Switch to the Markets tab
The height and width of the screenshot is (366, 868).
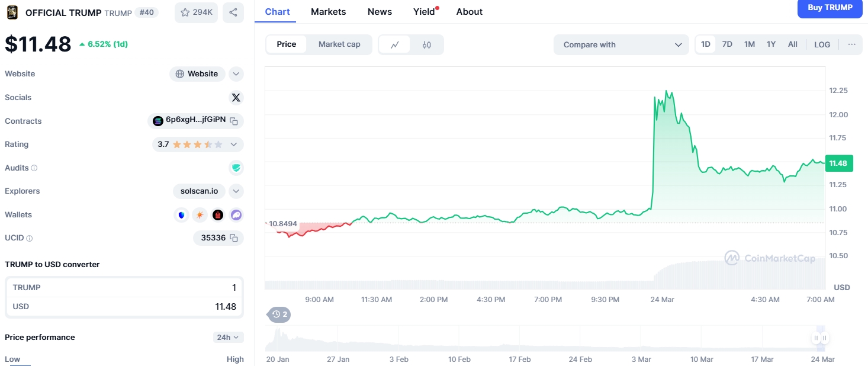pyautogui.click(x=328, y=12)
